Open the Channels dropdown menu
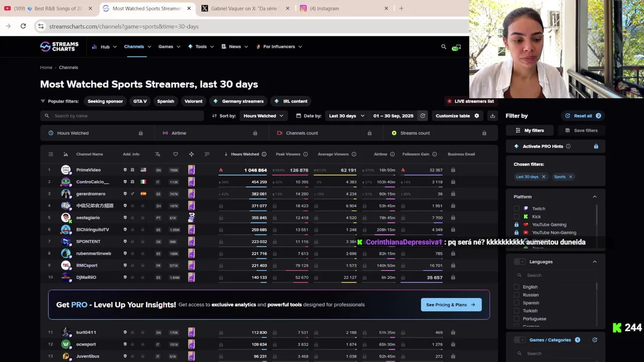 point(137,47)
